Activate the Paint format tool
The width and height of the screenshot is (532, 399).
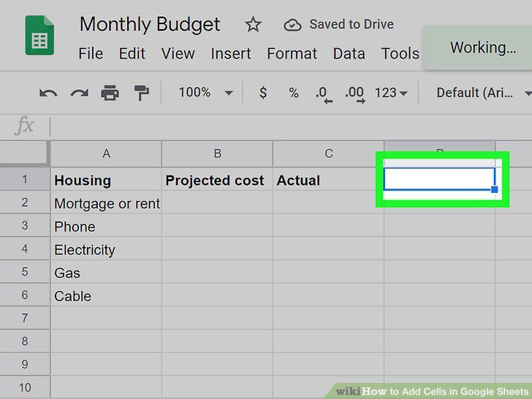pyautogui.click(x=142, y=93)
